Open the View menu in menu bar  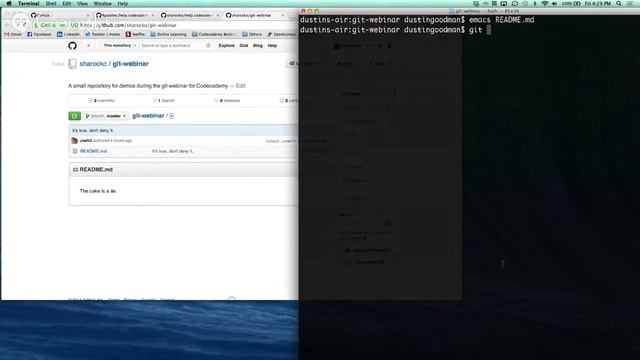82,4
